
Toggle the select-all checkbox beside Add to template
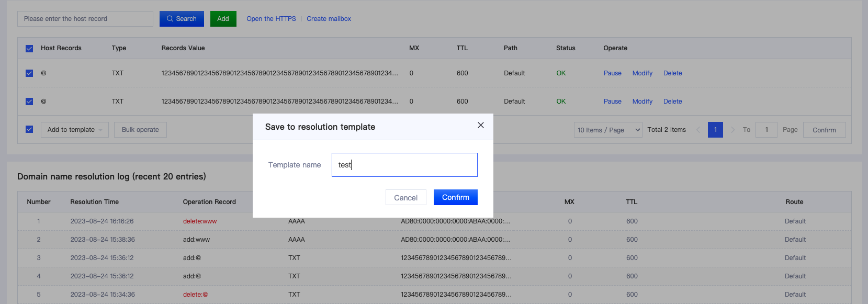(29, 129)
